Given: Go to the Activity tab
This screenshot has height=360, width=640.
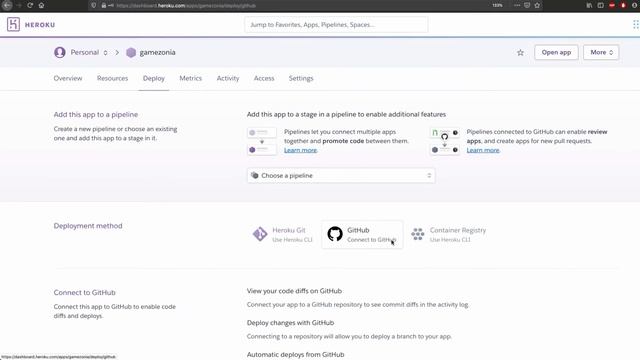Looking at the screenshot, I should click(x=228, y=78).
